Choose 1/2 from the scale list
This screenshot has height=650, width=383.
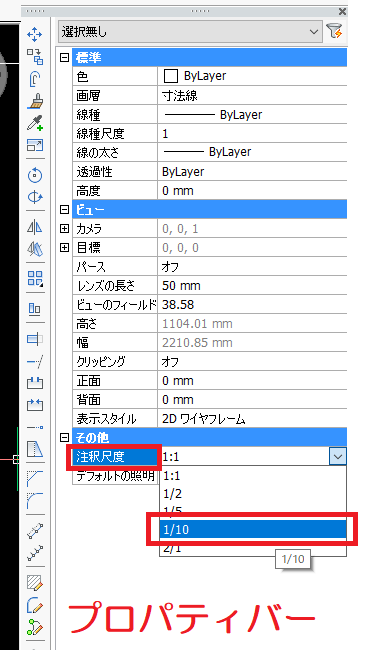pyautogui.click(x=253, y=493)
